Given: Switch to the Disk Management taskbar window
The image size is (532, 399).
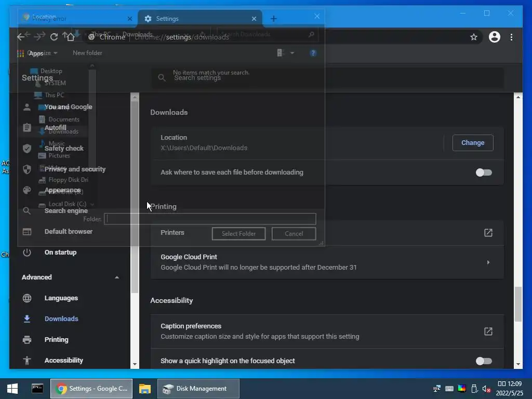Looking at the screenshot, I should pyautogui.click(x=198, y=389).
